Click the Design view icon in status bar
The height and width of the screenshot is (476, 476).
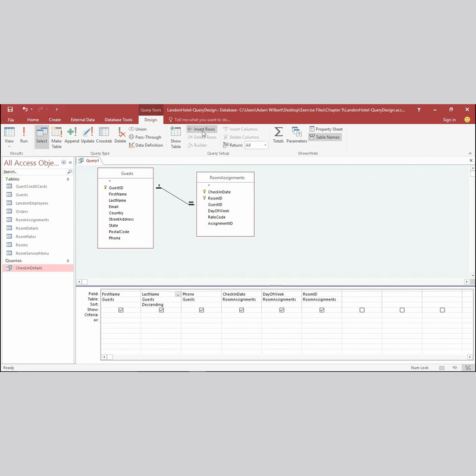tap(468, 368)
